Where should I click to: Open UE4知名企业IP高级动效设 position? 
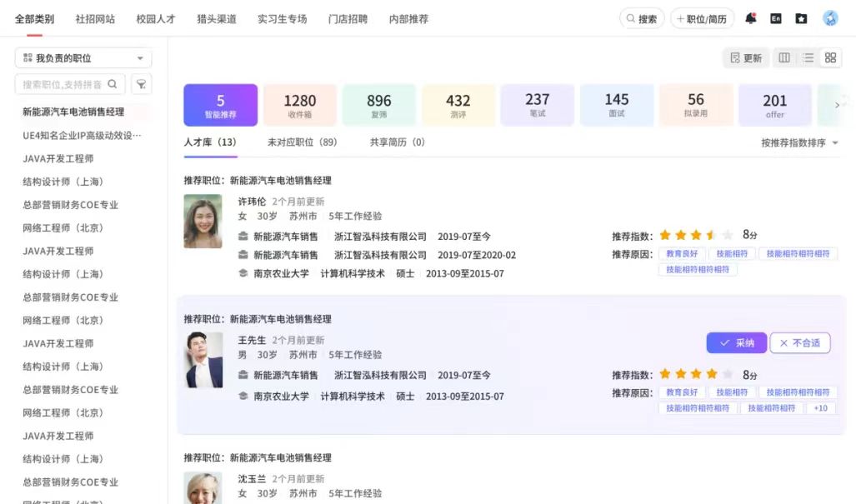point(82,135)
